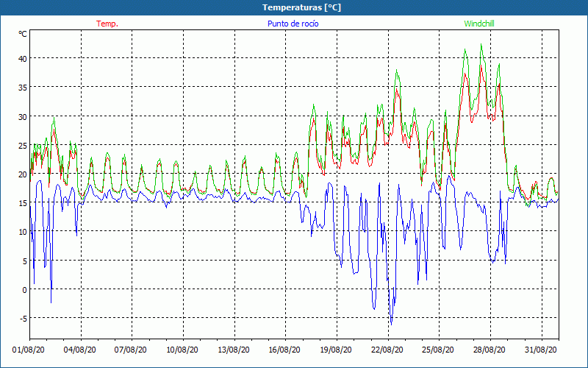Image resolution: width=588 pixels, height=368 pixels.
Task: Click the 0 value on the y-axis
Action: [25, 290]
